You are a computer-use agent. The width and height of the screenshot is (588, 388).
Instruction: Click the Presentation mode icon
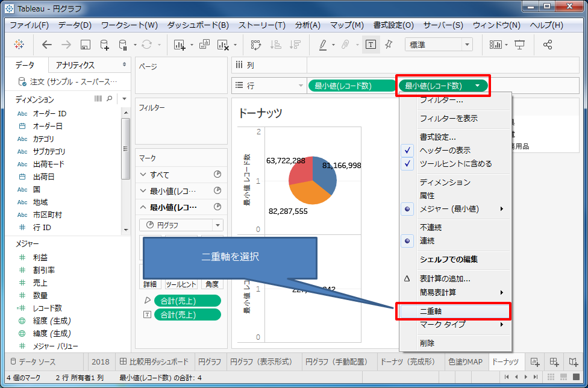(x=519, y=45)
